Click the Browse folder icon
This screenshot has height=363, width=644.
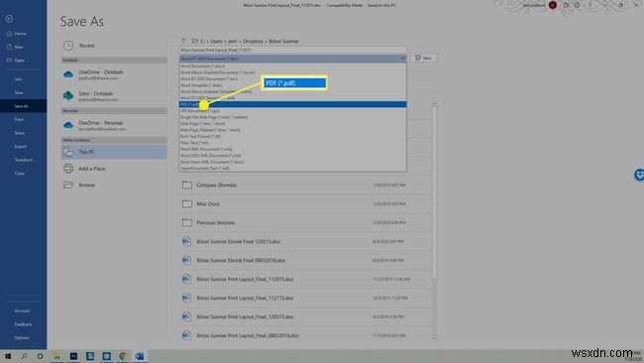tap(68, 185)
